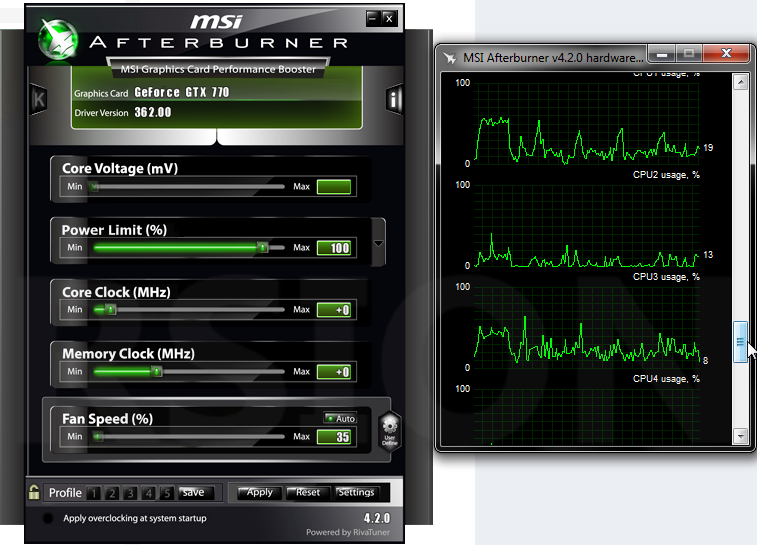Click the CPU3 usage graph label

point(666,277)
